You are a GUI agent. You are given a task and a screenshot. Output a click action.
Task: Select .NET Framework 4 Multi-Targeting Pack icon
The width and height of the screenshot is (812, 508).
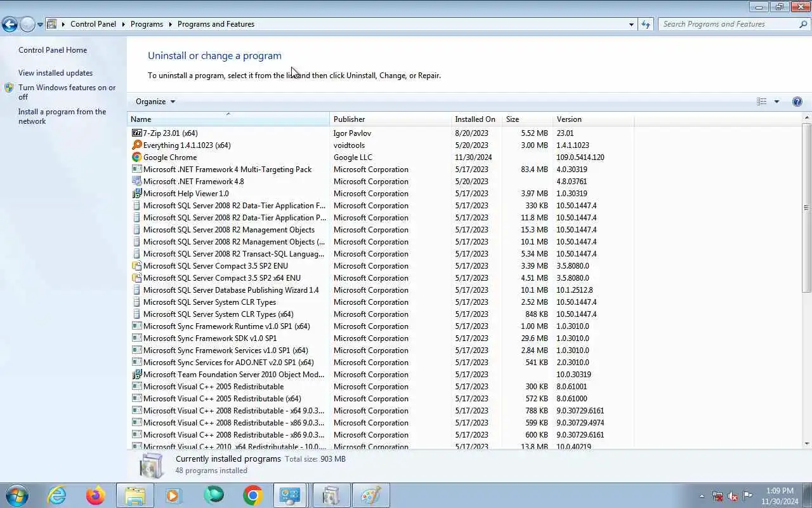tap(136, 170)
